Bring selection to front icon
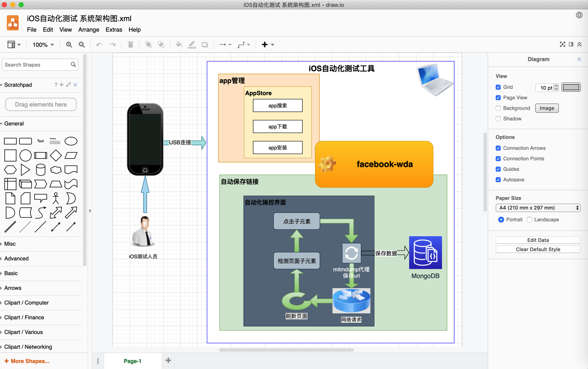 click(x=148, y=45)
